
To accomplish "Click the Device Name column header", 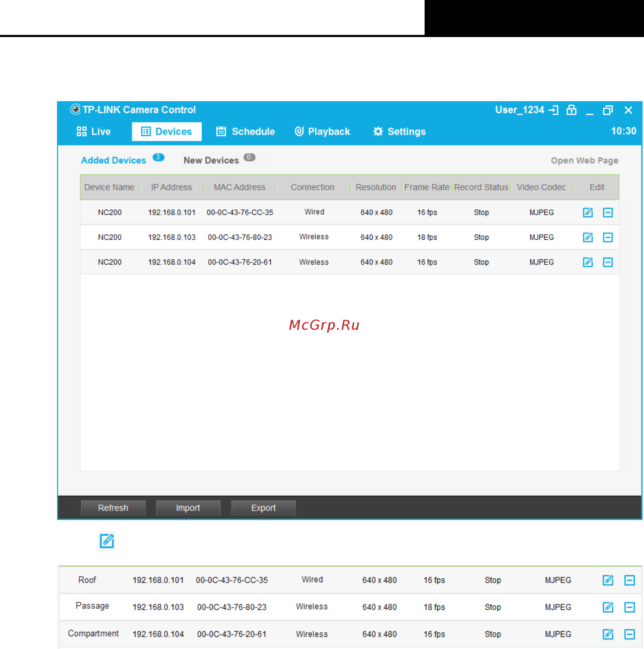I will [109, 187].
